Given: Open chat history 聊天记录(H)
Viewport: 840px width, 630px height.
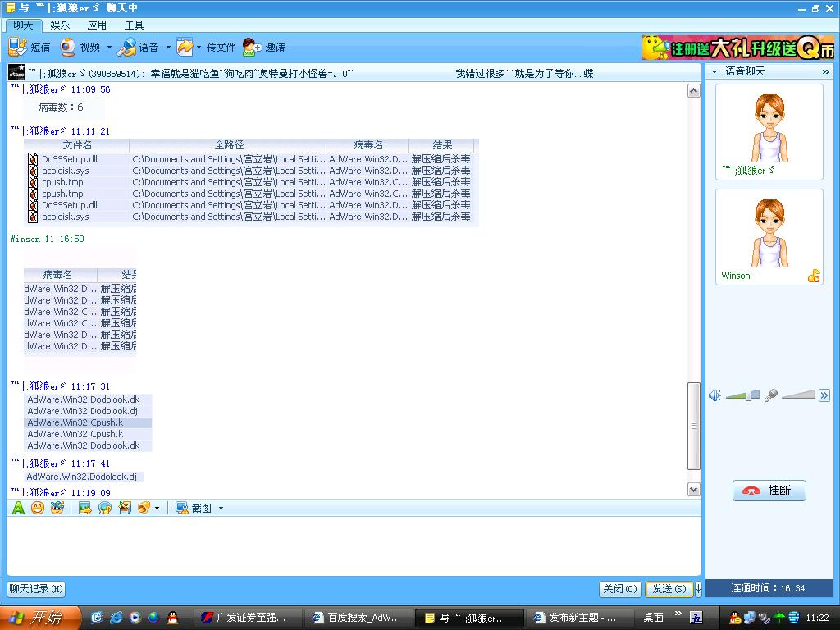Looking at the screenshot, I should [36, 589].
